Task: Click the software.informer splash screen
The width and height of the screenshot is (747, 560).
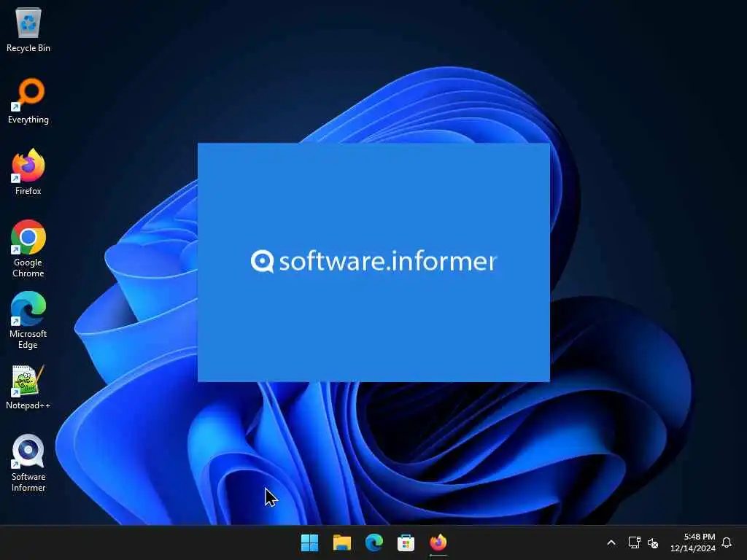Action: coord(373,262)
